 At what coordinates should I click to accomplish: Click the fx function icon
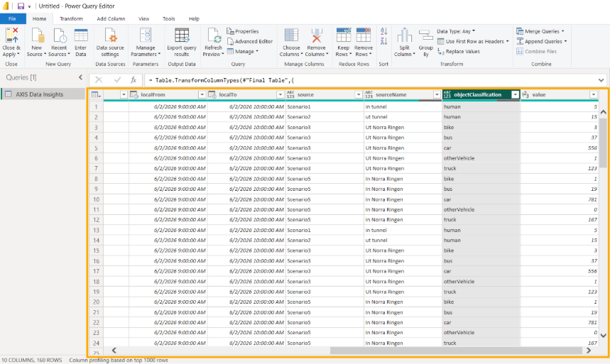(134, 80)
